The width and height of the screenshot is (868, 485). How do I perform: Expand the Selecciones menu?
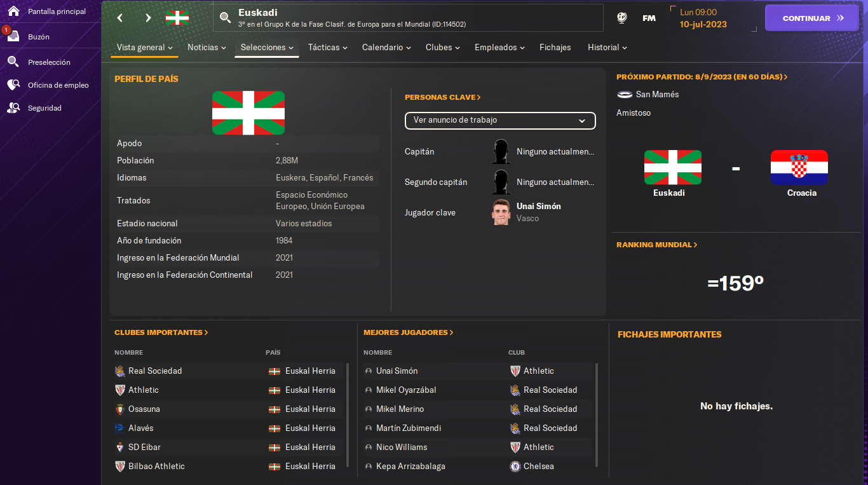click(267, 48)
